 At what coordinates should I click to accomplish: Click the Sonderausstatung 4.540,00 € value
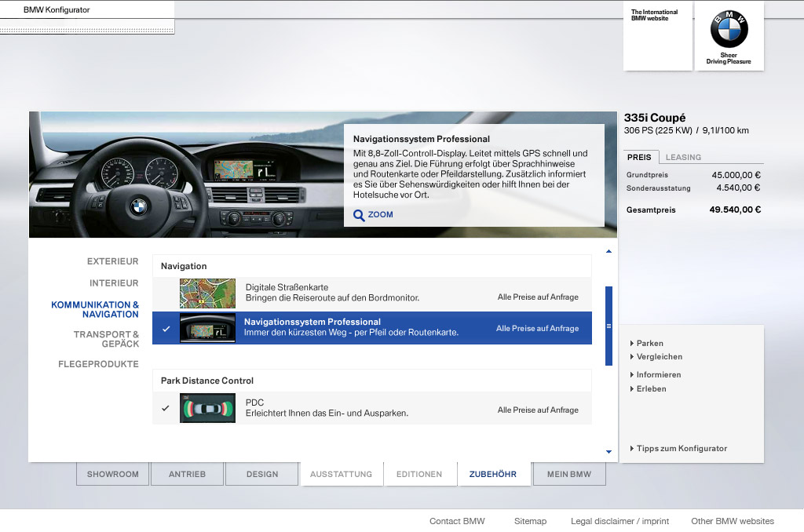tap(738, 188)
